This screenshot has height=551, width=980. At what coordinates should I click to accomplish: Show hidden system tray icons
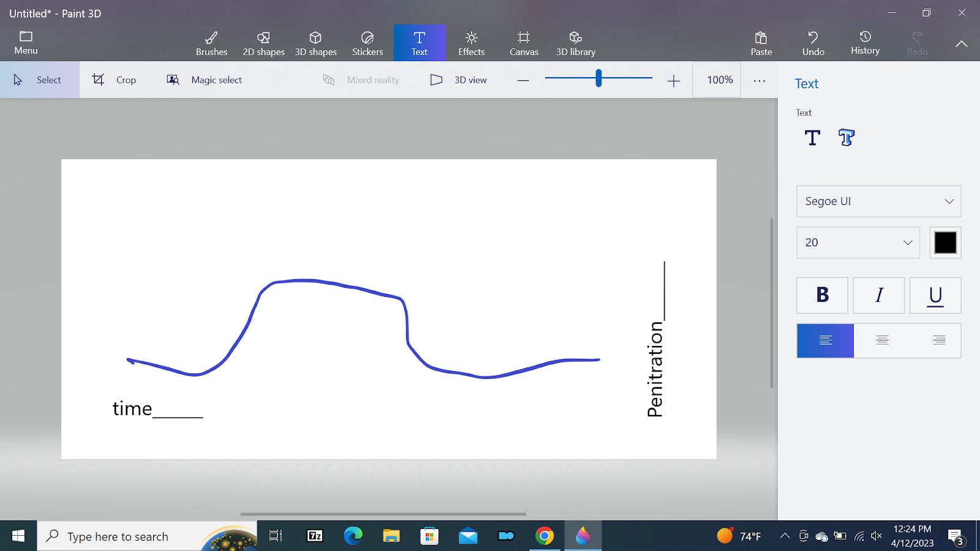click(x=785, y=536)
